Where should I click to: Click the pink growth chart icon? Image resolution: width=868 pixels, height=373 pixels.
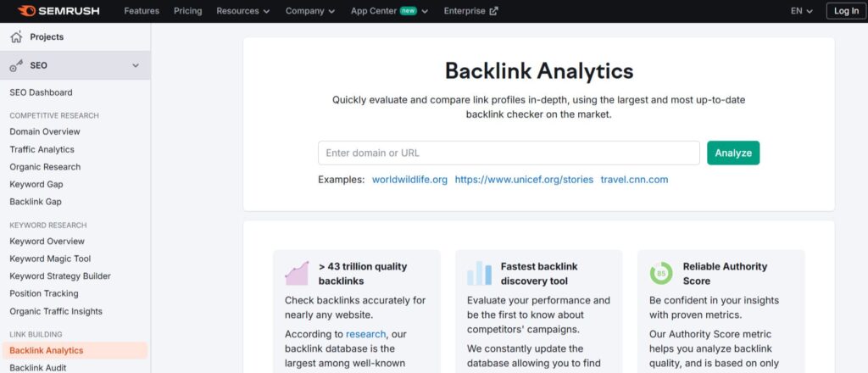[297, 273]
